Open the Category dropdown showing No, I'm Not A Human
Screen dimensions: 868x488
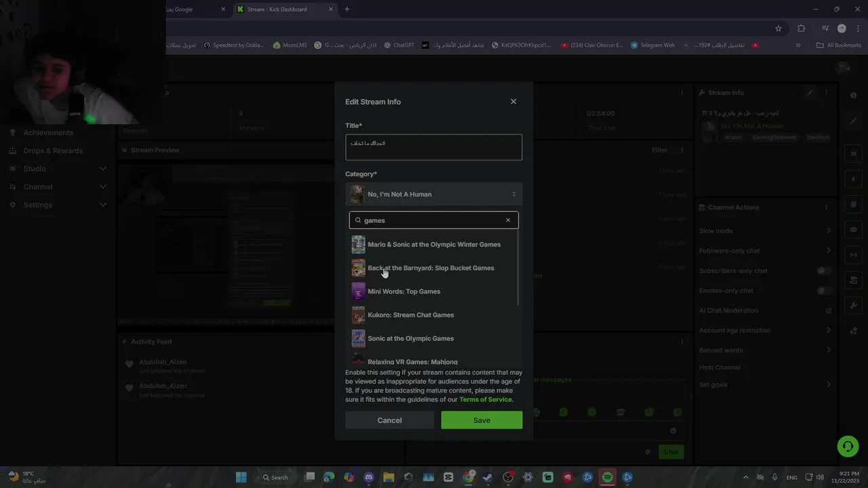(434, 195)
